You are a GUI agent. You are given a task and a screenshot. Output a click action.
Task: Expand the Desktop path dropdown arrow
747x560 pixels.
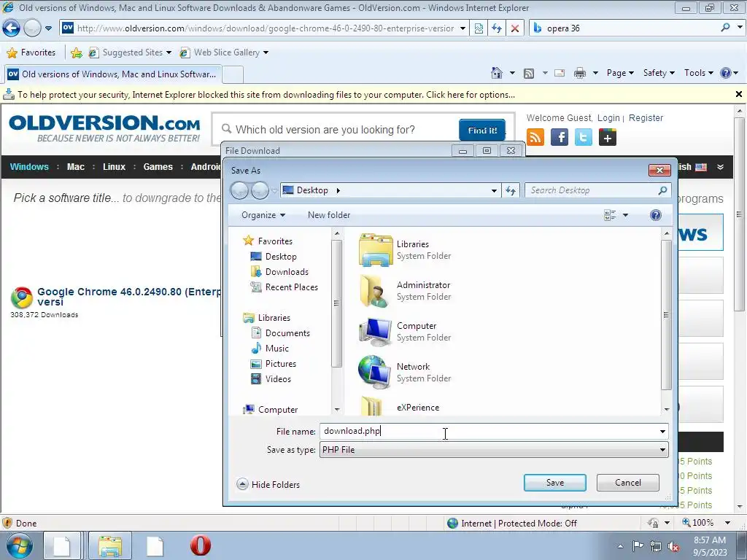tap(494, 190)
